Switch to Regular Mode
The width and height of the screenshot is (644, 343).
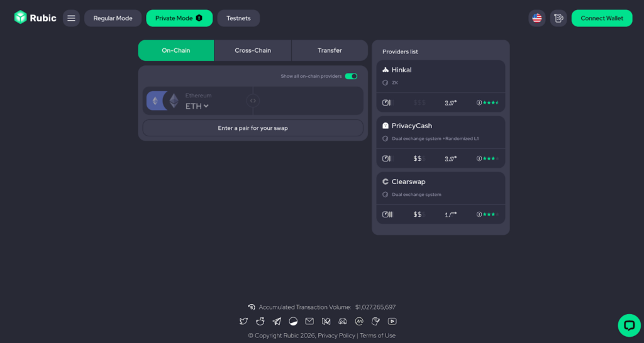113,18
